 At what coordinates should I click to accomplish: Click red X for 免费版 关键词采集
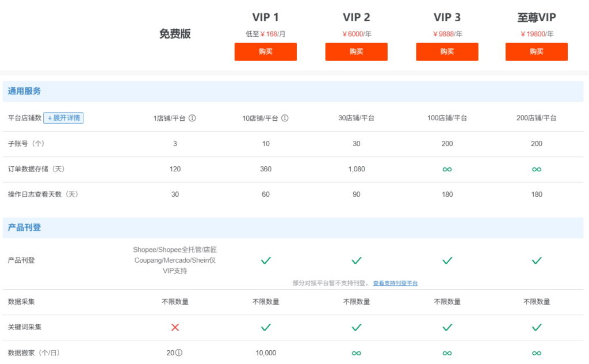[175, 327]
